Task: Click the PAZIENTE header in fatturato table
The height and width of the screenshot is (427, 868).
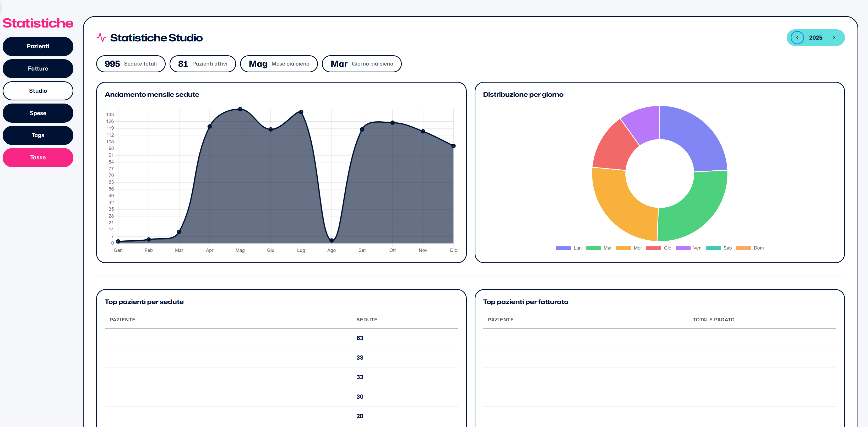Action: pos(500,320)
